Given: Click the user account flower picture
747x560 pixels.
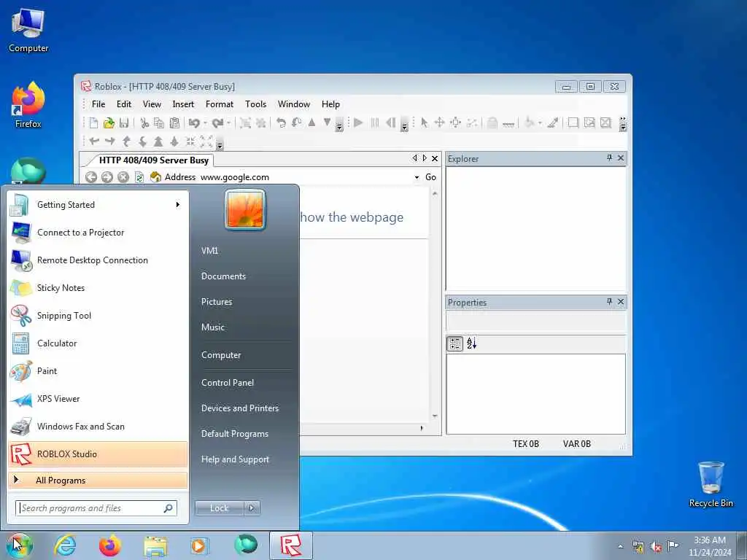Looking at the screenshot, I should point(245,209).
